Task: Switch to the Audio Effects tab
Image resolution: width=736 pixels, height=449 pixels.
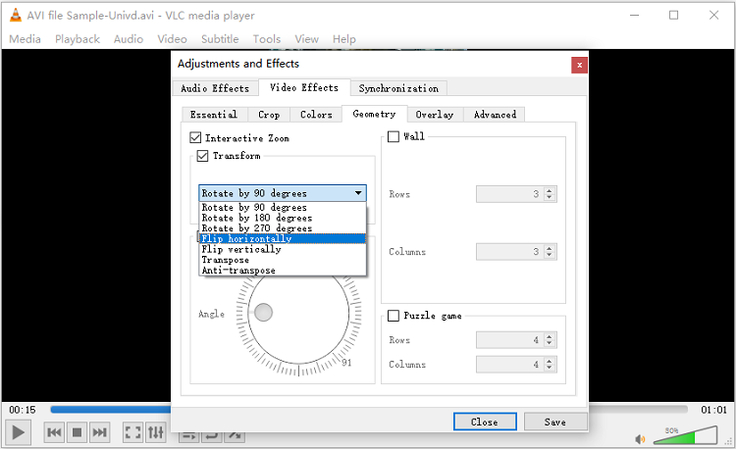Action: tap(215, 88)
